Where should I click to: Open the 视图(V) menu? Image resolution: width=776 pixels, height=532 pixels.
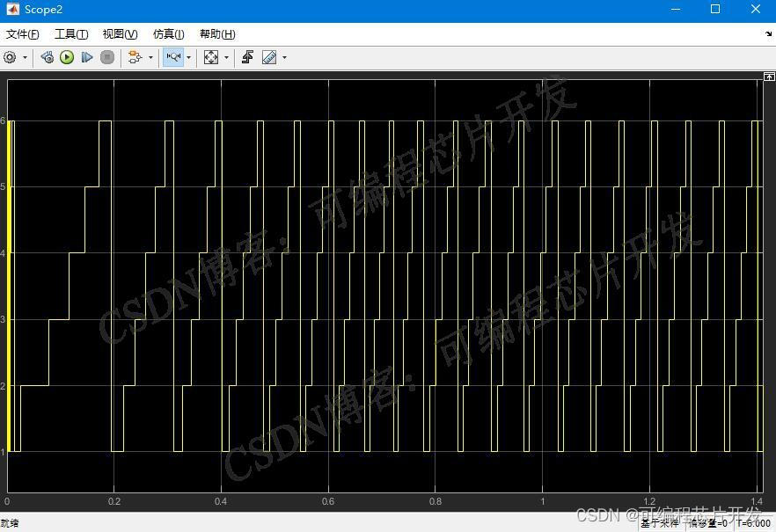coord(121,34)
